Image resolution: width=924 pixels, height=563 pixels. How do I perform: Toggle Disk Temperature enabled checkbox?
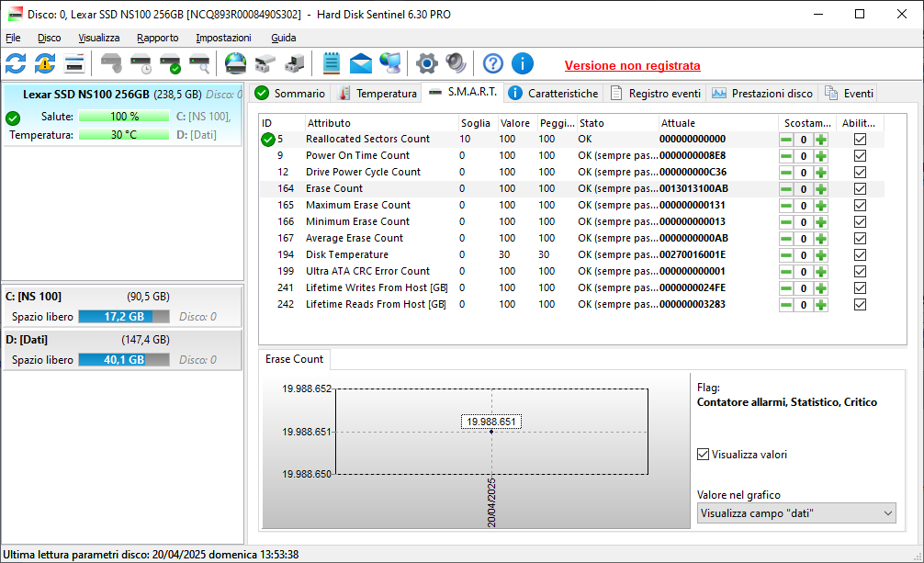point(861,255)
